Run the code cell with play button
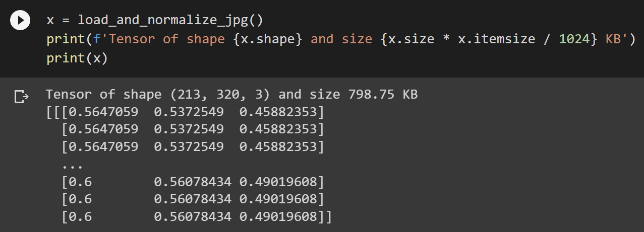The width and height of the screenshot is (644, 232). click(20, 21)
